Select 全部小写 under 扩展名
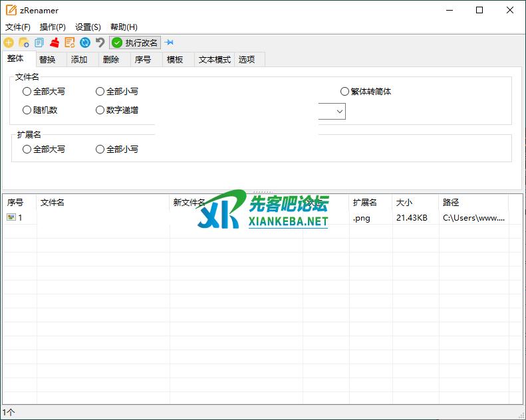The width and height of the screenshot is (526, 420). coord(100,150)
